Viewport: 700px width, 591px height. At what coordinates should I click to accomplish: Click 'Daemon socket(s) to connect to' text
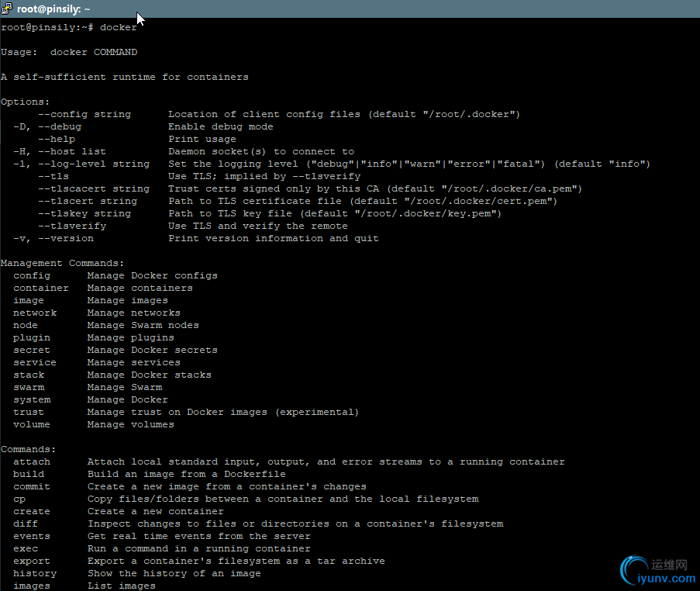(x=261, y=152)
